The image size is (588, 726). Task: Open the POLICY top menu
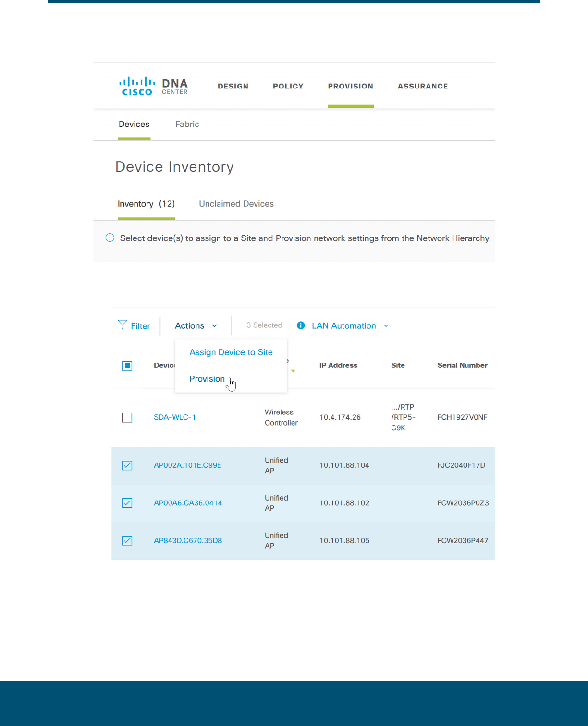coord(288,86)
